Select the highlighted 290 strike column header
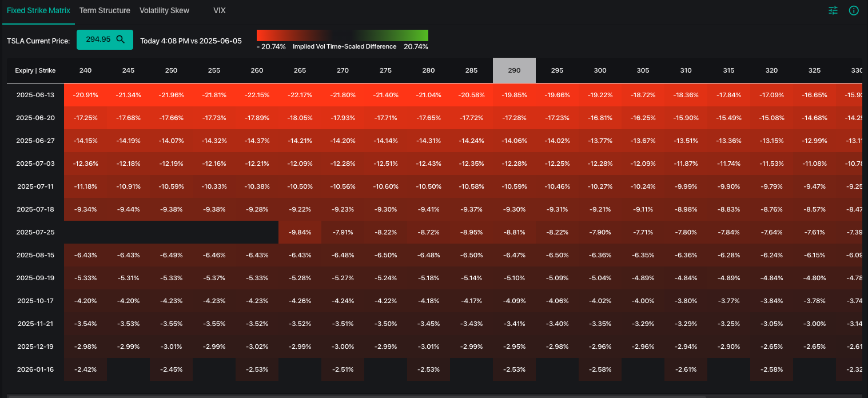This screenshot has height=398, width=868. click(514, 70)
